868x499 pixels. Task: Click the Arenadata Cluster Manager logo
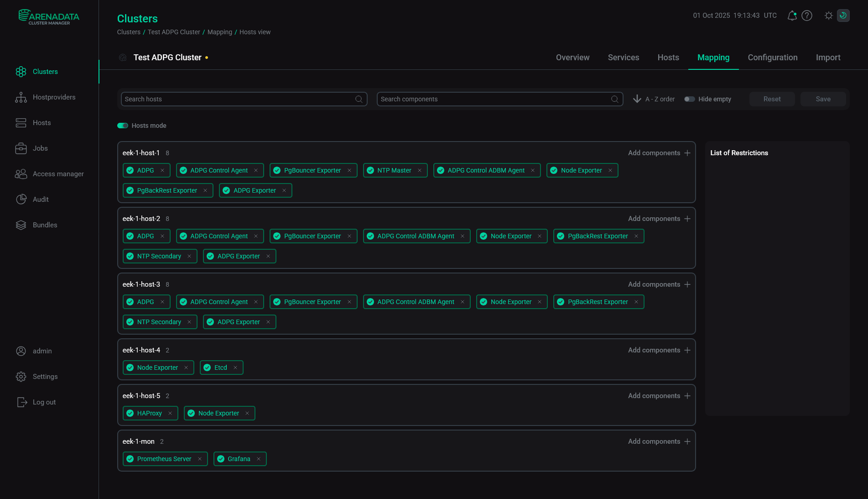point(48,16)
